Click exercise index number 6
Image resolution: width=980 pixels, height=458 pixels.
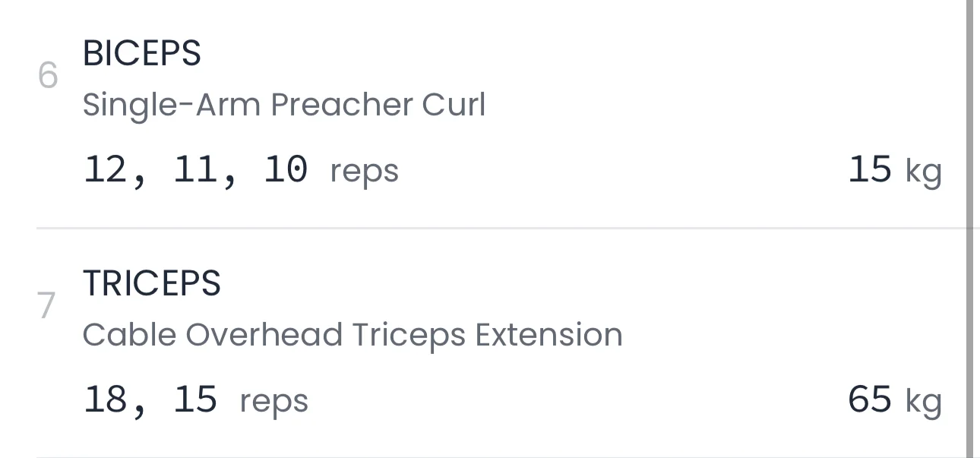point(48,76)
